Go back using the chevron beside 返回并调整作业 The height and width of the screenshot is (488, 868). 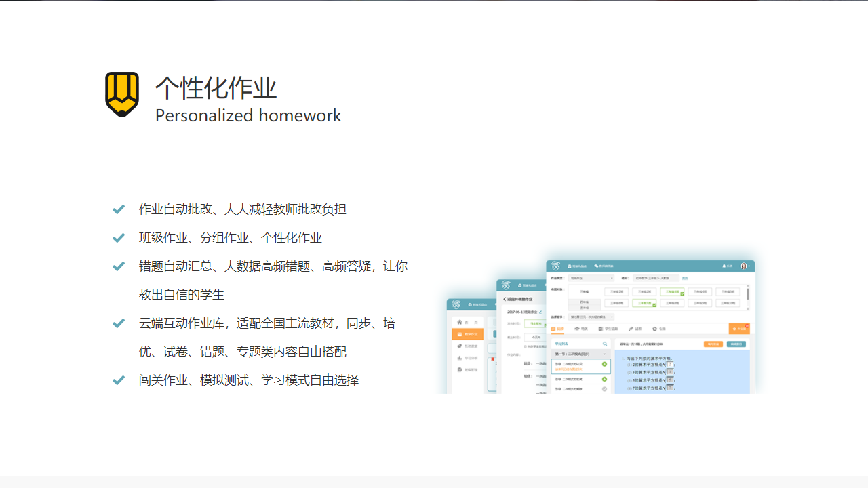tap(505, 299)
